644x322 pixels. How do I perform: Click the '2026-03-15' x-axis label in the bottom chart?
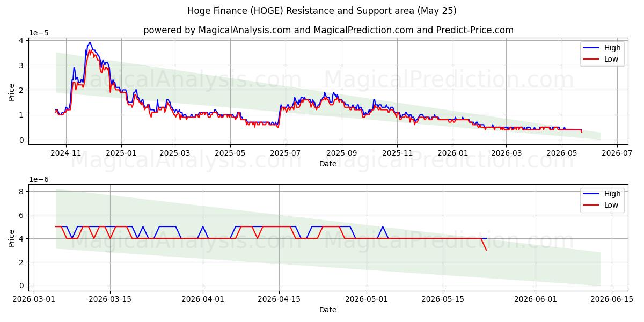111,299
